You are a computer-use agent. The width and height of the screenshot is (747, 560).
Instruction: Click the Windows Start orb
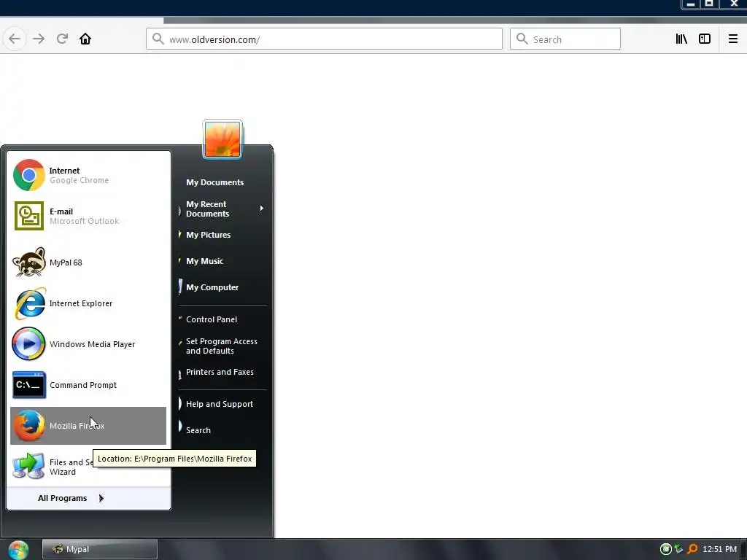pyautogui.click(x=18, y=550)
